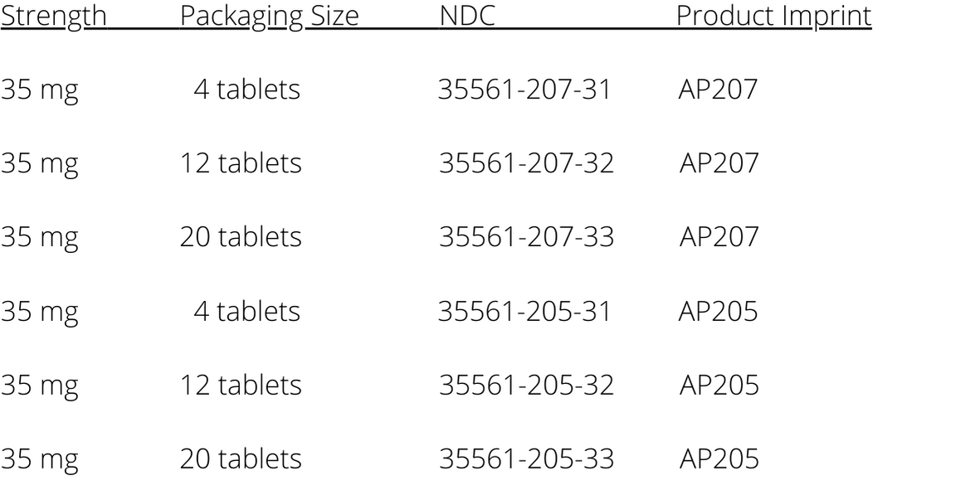Select NDC code 35561-205-31
980x490 pixels.
click(524, 312)
